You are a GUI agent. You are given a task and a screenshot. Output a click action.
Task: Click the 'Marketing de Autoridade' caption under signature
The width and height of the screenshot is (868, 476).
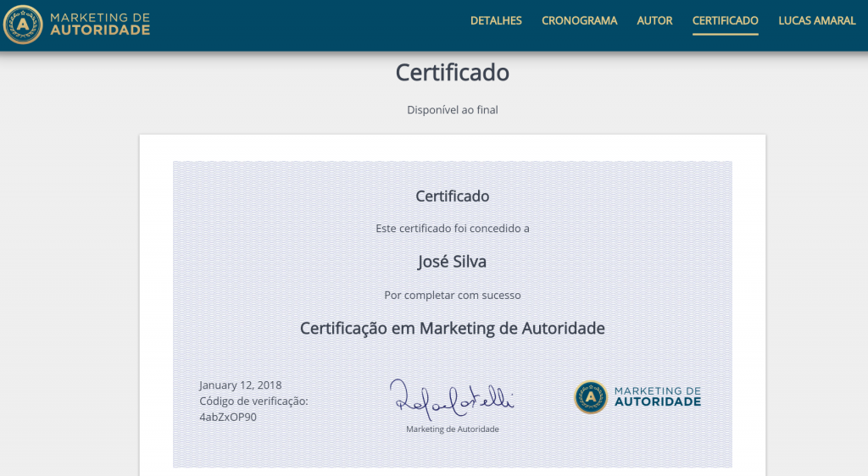[453, 429]
